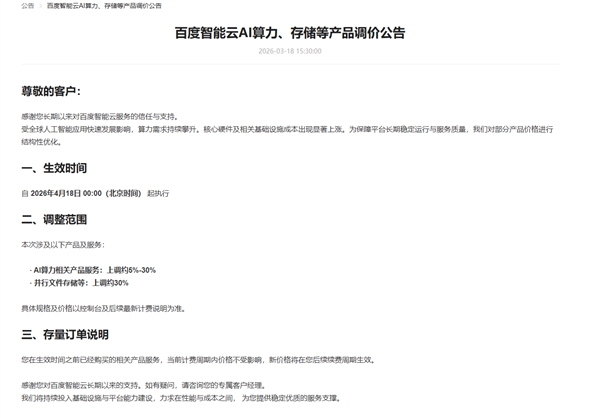
Task: Click the publish timestamp 2026-03-18 15:30:00
Action: tap(290, 51)
